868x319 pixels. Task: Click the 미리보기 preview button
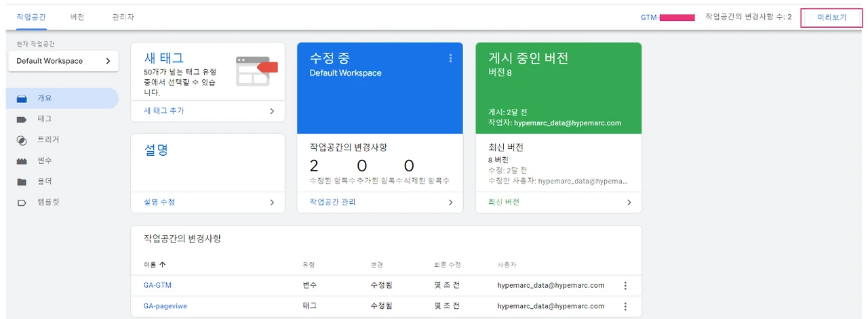coord(832,17)
